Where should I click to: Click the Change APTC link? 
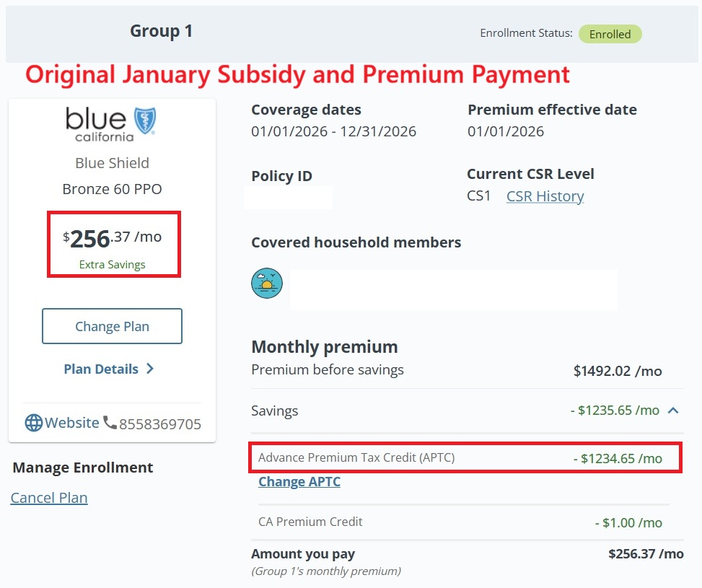[299, 481]
